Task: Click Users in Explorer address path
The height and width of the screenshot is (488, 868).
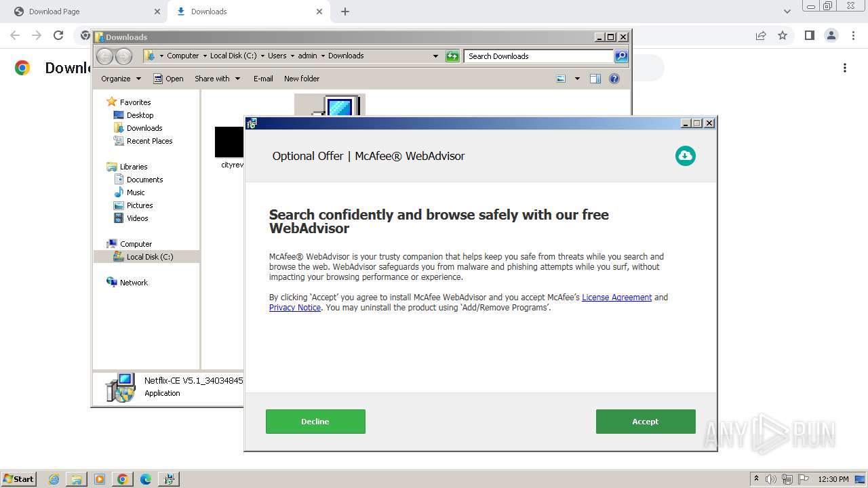Action: coord(277,56)
